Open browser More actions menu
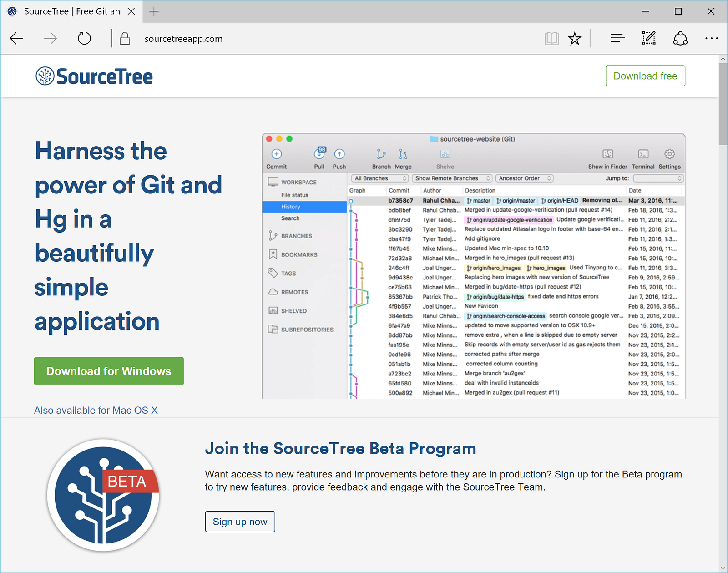 click(711, 39)
